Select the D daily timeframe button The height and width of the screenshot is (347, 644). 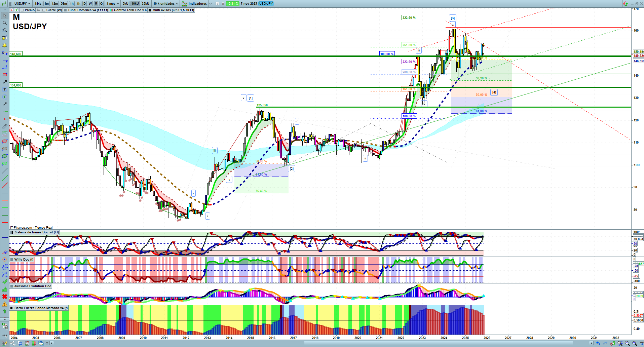click(85, 4)
